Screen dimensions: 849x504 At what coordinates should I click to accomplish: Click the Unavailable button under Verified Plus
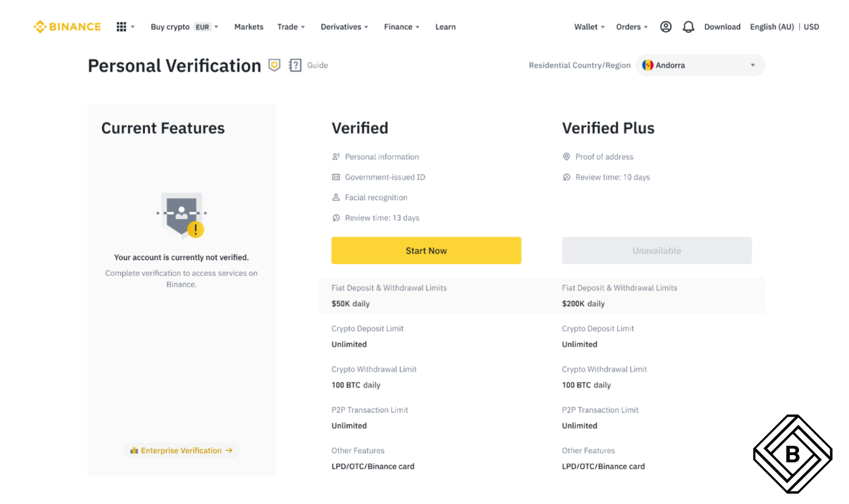point(657,250)
